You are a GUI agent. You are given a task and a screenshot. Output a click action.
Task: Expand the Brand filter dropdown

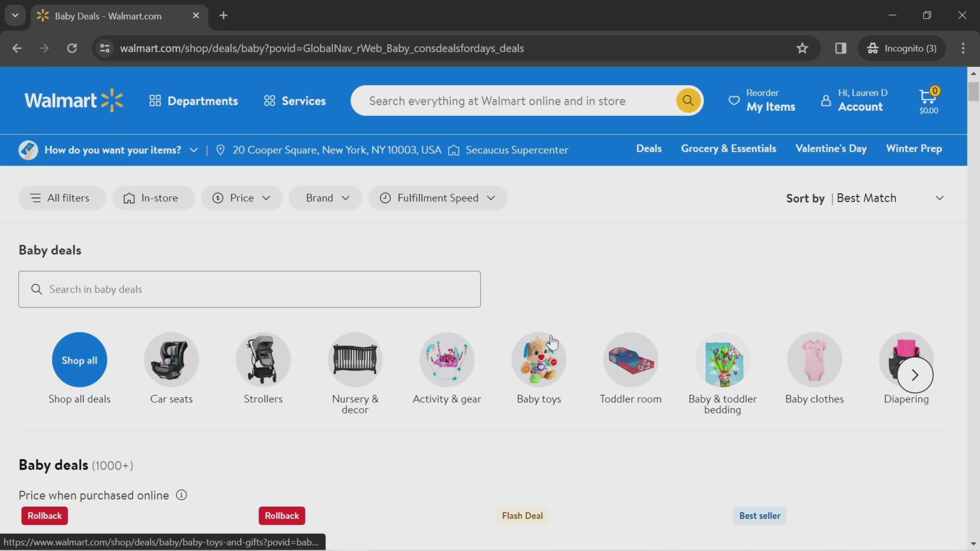coord(326,197)
